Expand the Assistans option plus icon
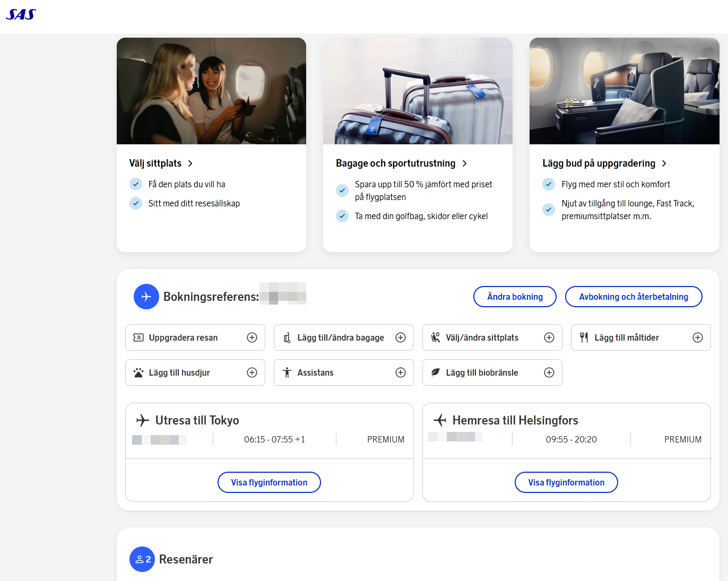The height and width of the screenshot is (581, 728). (401, 372)
